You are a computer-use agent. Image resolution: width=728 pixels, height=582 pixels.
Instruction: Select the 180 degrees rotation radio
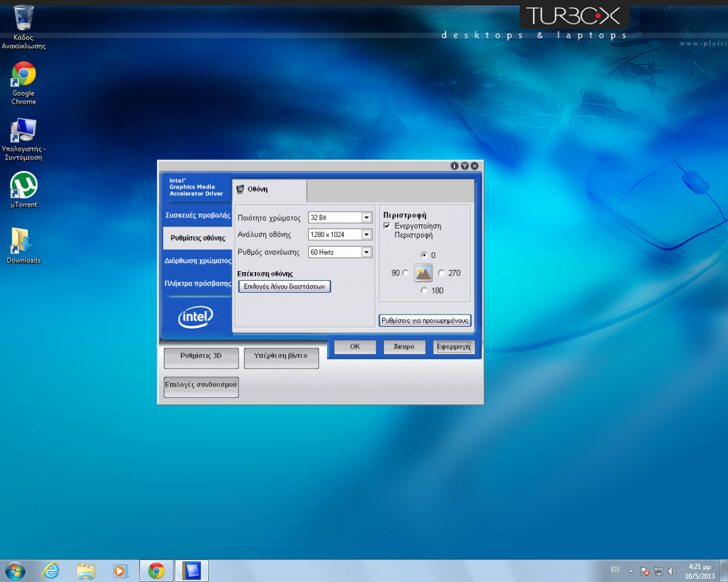423,290
